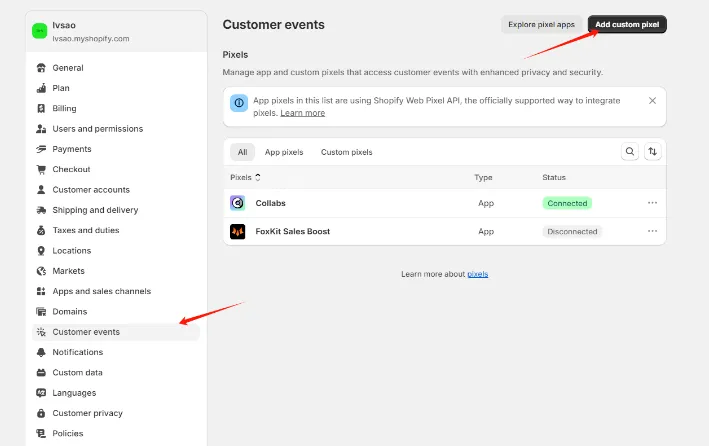Click the Taxes and duties icon
The height and width of the screenshot is (446, 709).
41,230
